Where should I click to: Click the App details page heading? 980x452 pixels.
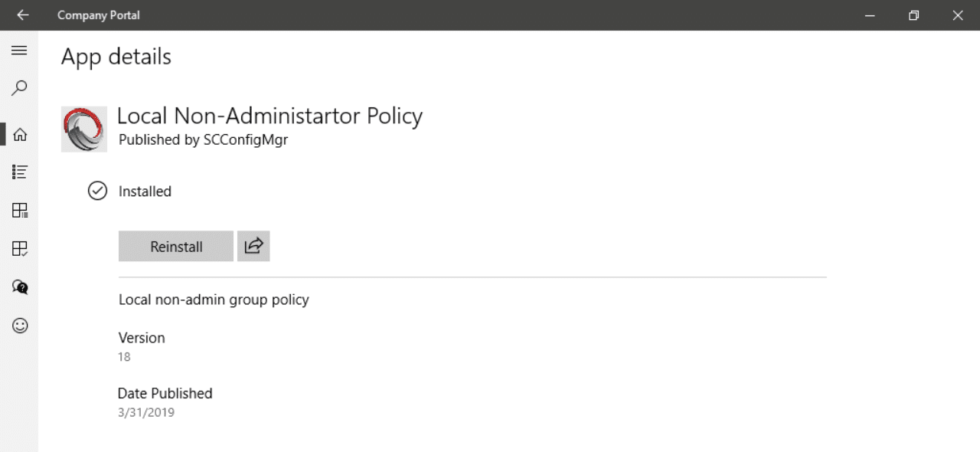(116, 57)
